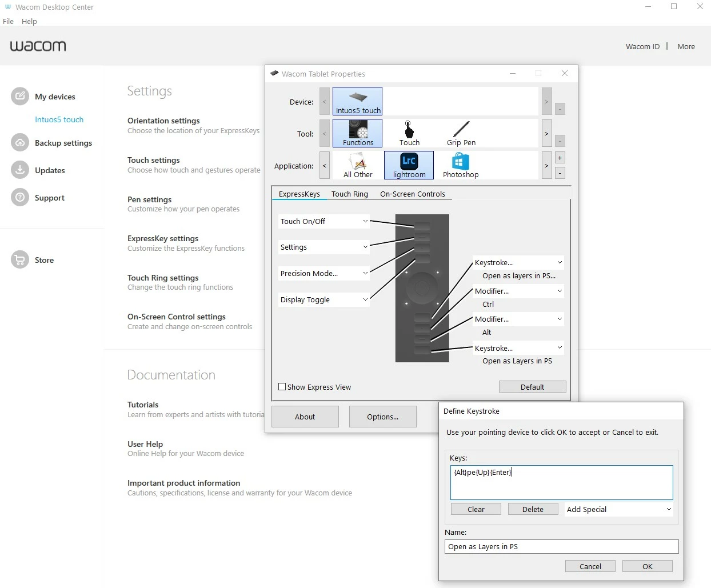
Task: Open the Modifier dropdown showing Alt
Action: [x=518, y=319]
